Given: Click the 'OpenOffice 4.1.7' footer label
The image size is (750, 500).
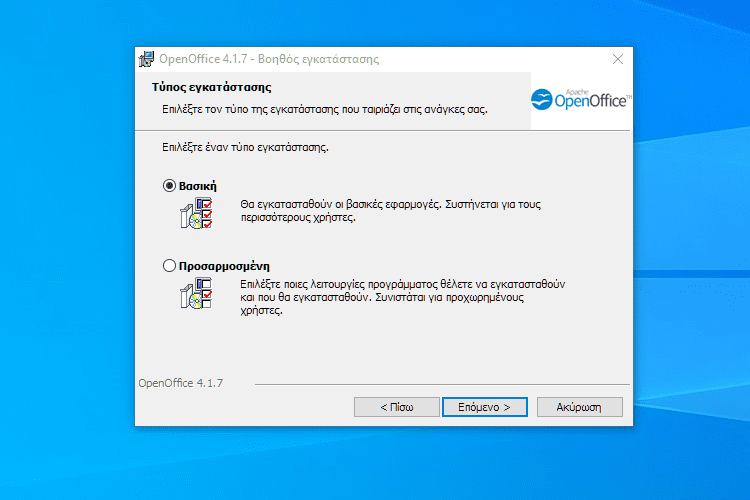Looking at the screenshot, I should coord(181,383).
